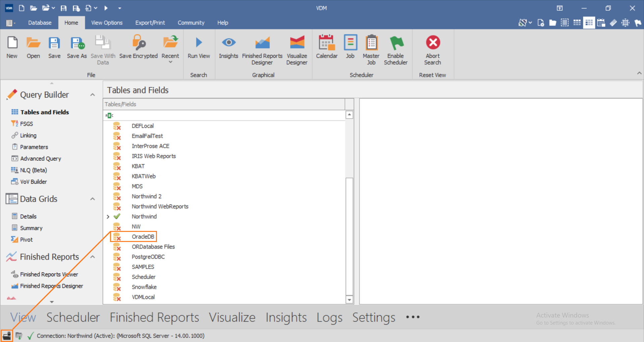The image size is (644, 342).
Task: Click the Tables list scrollbar down arrow
Action: [x=350, y=300]
